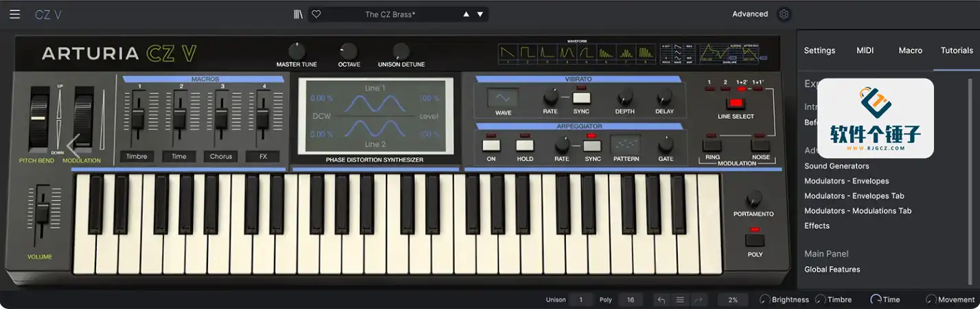The height and width of the screenshot is (309, 980).
Task: Click the redo arrow in status bar
Action: [699, 299]
